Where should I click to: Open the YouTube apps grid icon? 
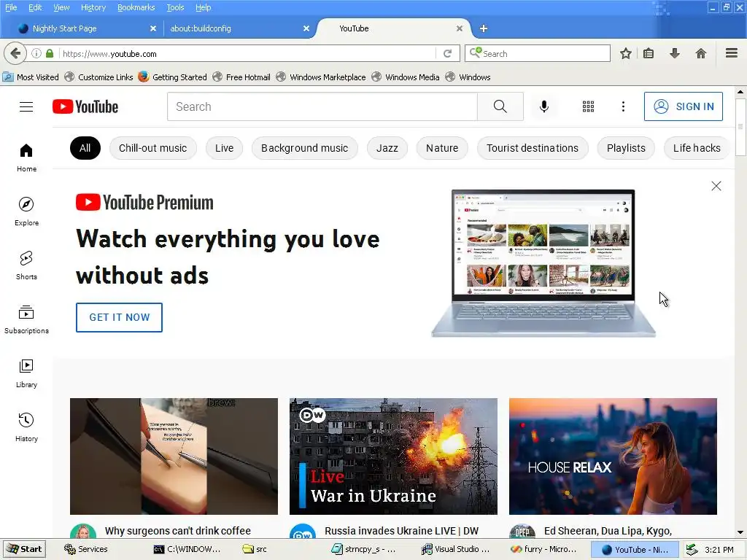pos(589,106)
